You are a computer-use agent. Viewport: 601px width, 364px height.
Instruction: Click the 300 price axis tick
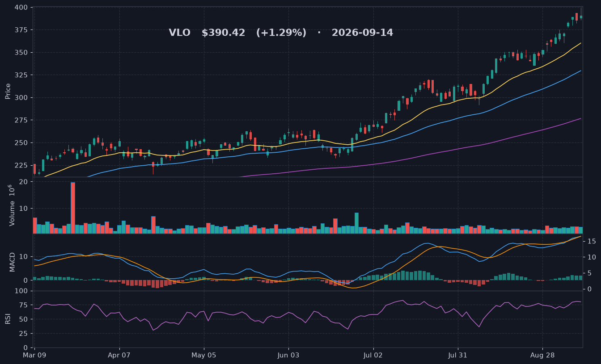(21, 98)
